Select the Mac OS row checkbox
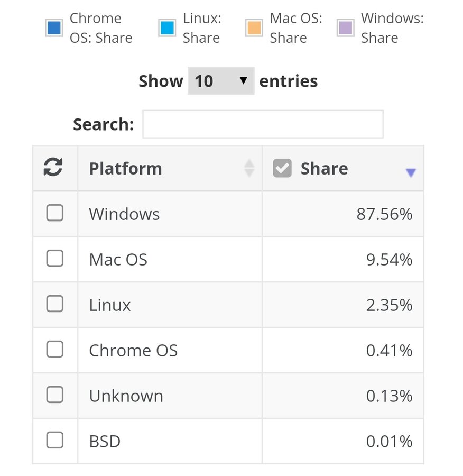The width and height of the screenshot is (463, 476). pos(55,259)
